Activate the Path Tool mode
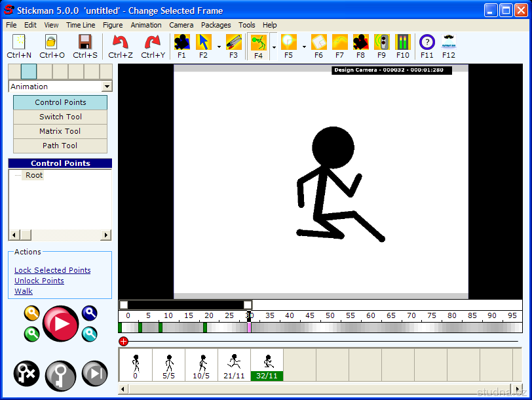This screenshot has width=532, height=400. (60, 146)
